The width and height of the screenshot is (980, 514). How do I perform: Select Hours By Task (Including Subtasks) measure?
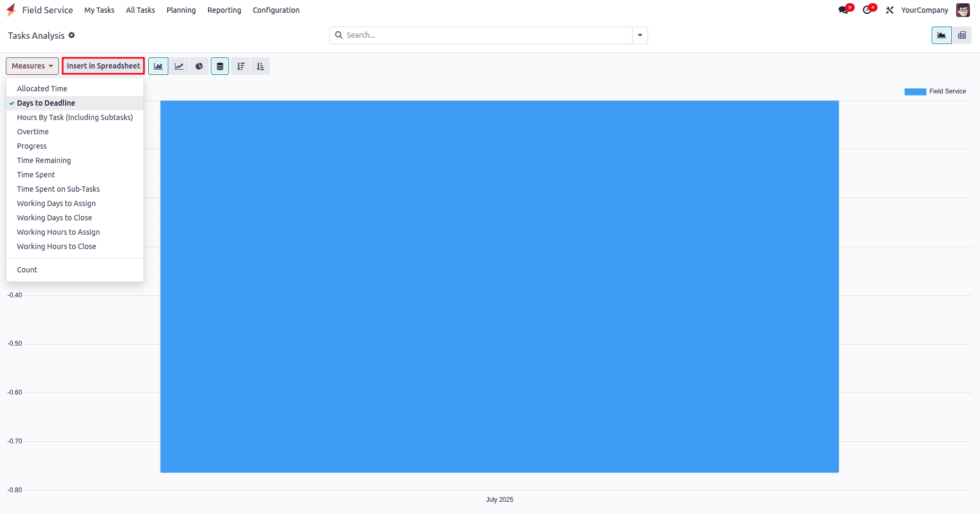pos(75,117)
